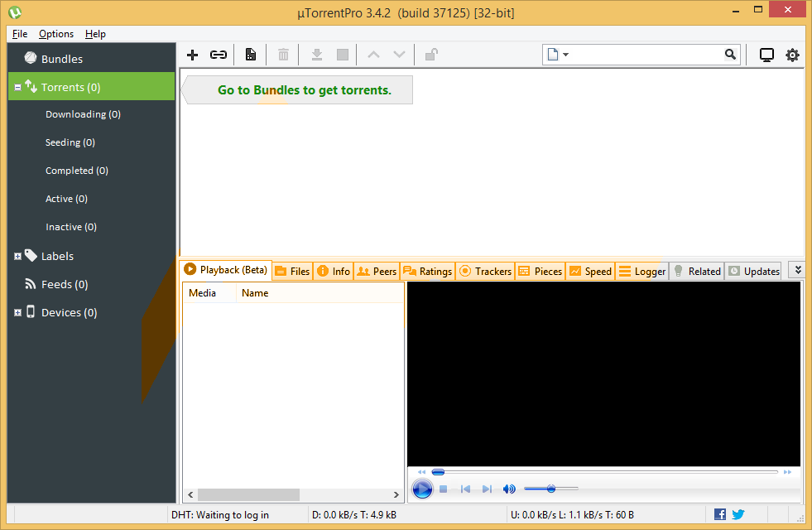Image resolution: width=812 pixels, height=530 pixels.
Task: Click the Previous track button
Action: coord(465,489)
